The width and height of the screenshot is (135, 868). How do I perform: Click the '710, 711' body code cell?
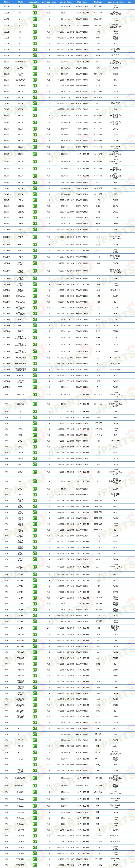pyautogui.click(x=98, y=62)
